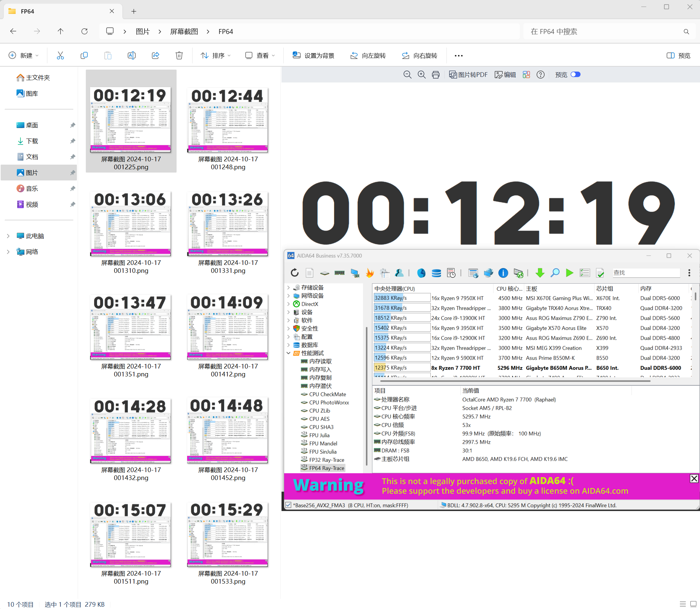Viewport: 700px width, 609px height.
Task: Click the refresh button near address bar
Action: click(x=84, y=31)
